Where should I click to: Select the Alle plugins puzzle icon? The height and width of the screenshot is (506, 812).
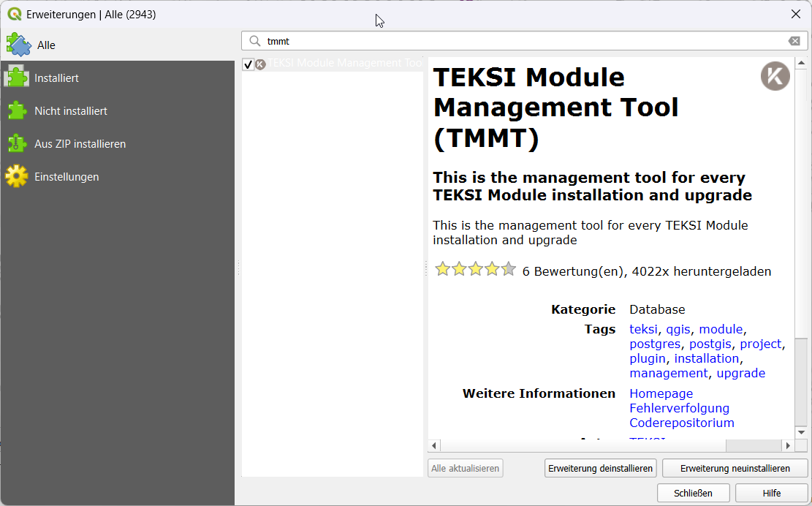click(x=19, y=45)
